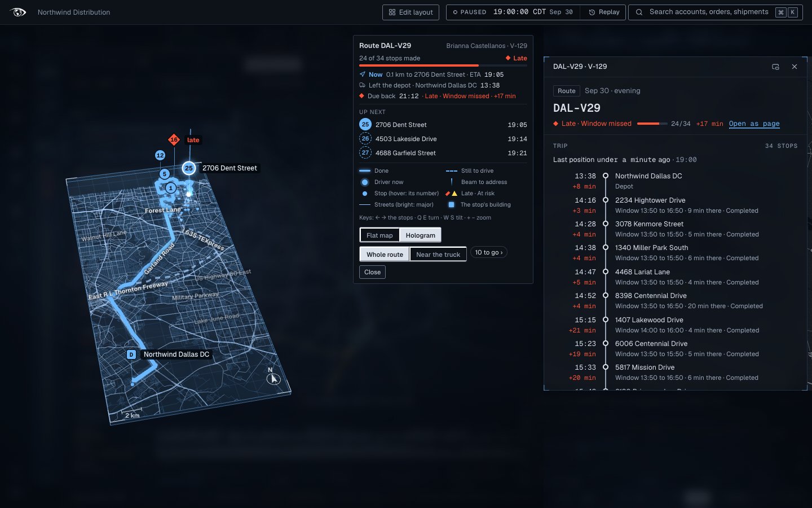Click the Route tag chip
Viewport: 812px width, 508px height.
coord(567,91)
